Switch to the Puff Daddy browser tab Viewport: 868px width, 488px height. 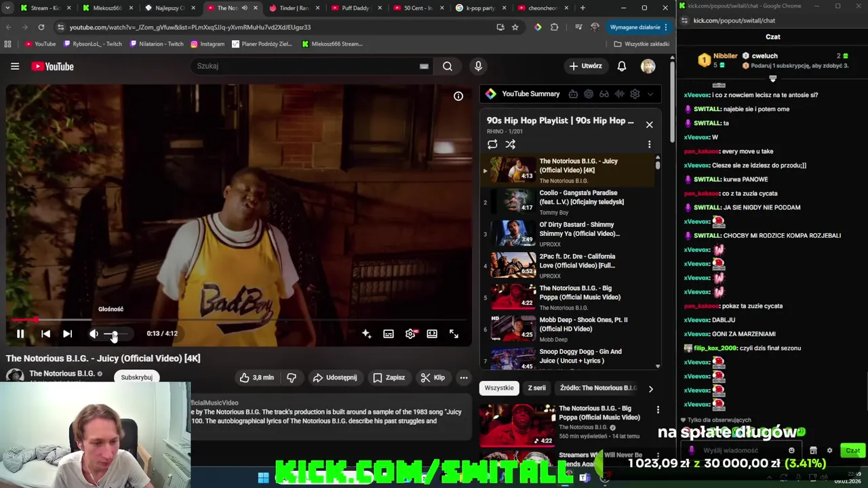[355, 8]
